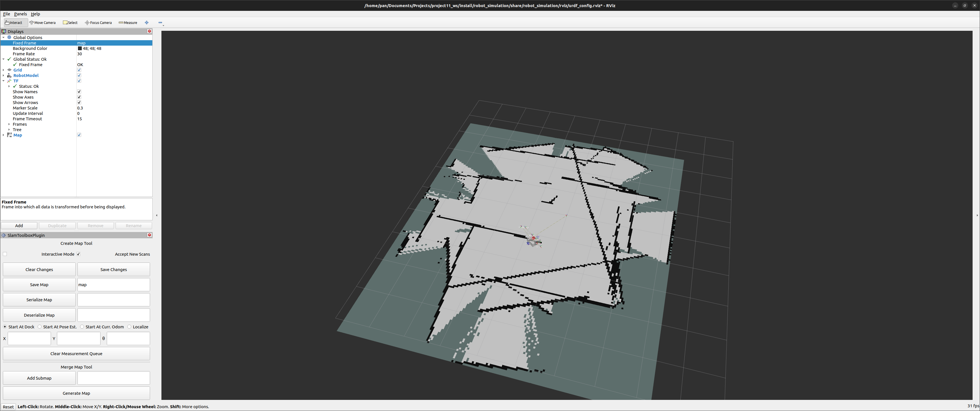This screenshot has width=980, height=411.
Task: Expand the Frames node under TF
Action: pyautogui.click(x=9, y=124)
